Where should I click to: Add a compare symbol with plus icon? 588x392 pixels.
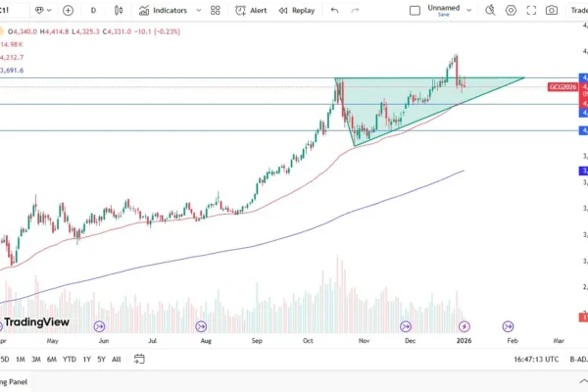pos(68,10)
